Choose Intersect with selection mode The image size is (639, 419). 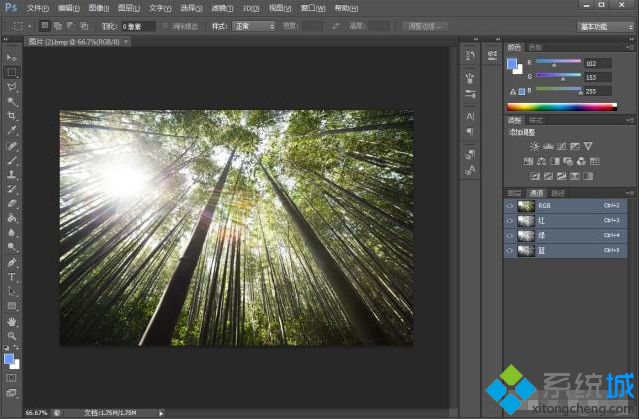click(x=84, y=26)
